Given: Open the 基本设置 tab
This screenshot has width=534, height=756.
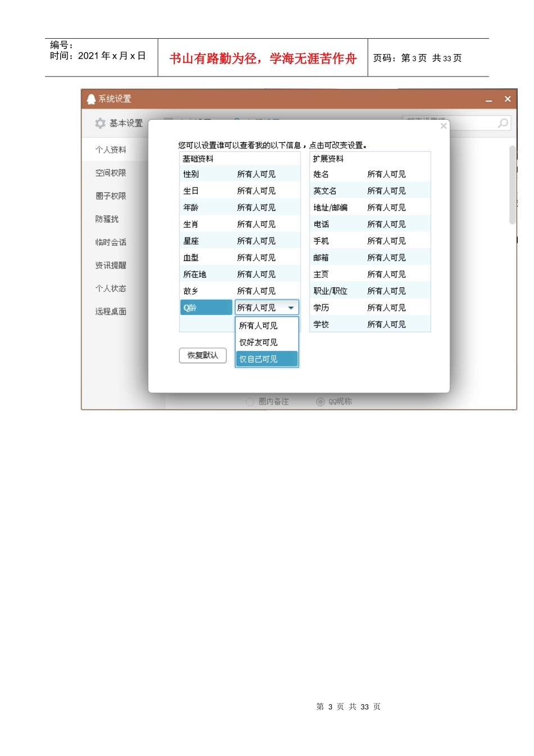Looking at the screenshot, I should (x=119, y=123).
